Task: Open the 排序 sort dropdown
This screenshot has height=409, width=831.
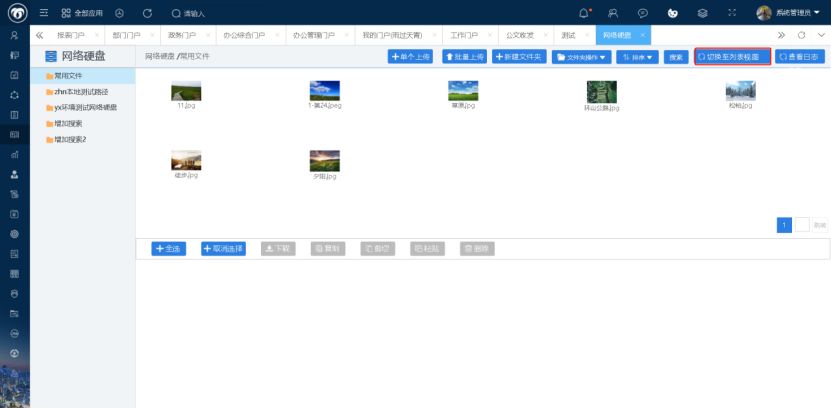Action: 637,57
